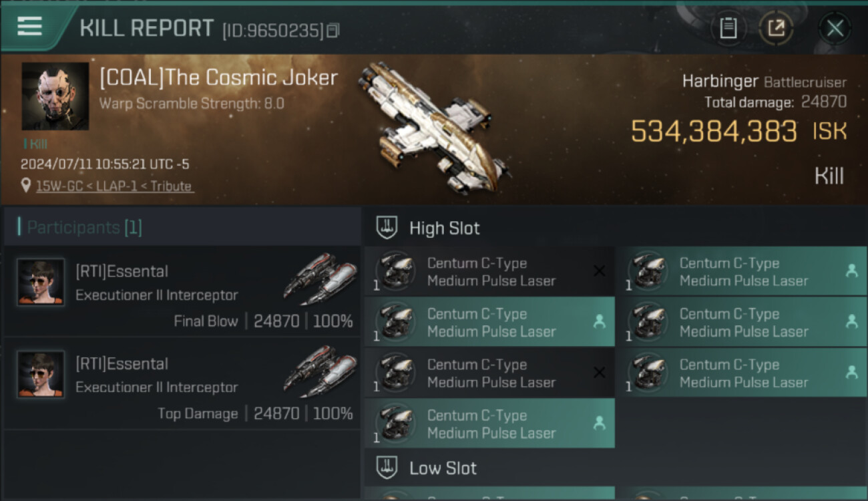The height and width of the screenshot is (501, 868).
Task: Click the Low Slot section icon
Action: tap(387, 468)
